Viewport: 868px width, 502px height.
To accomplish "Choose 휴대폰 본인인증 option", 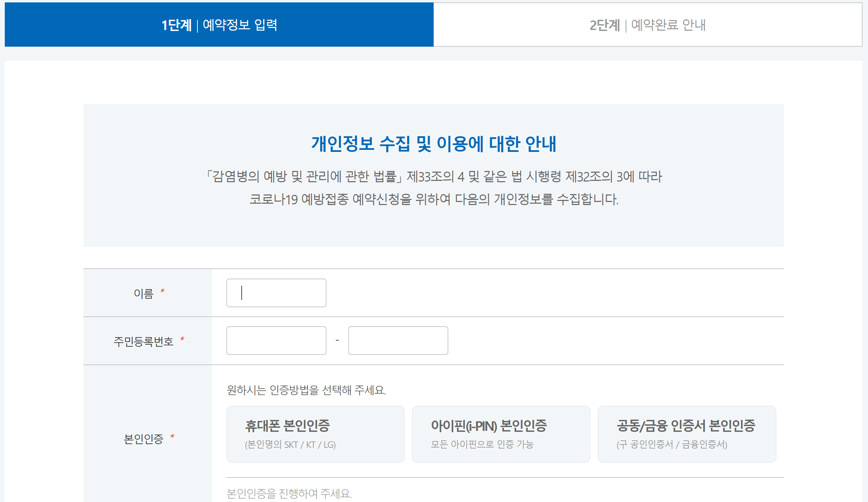I will point(315,434).
